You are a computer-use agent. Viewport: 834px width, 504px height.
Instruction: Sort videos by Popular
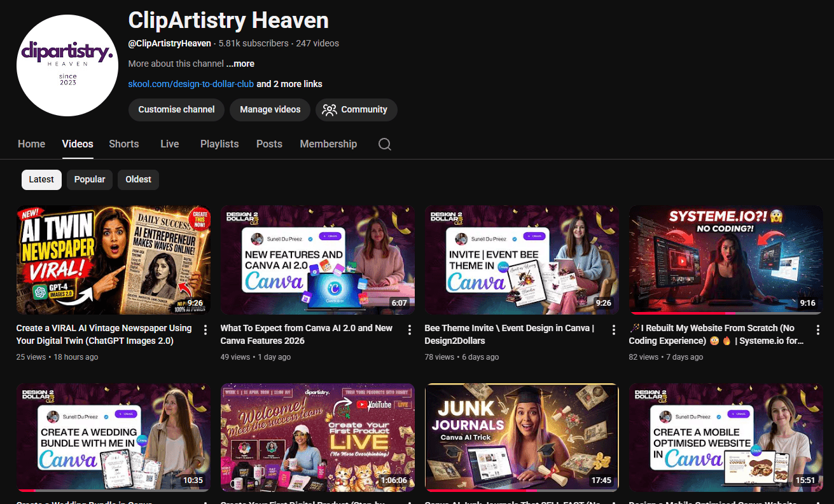[x=90, y=179]
